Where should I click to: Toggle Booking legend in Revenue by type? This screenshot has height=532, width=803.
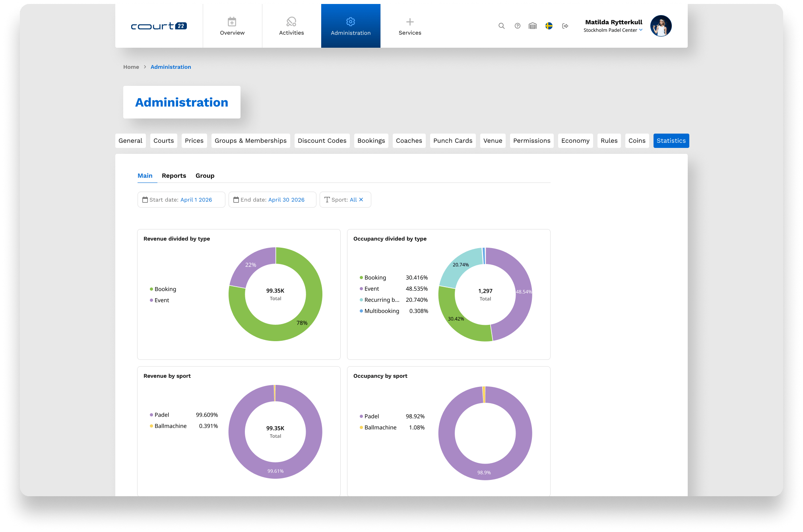click(165, 289)
